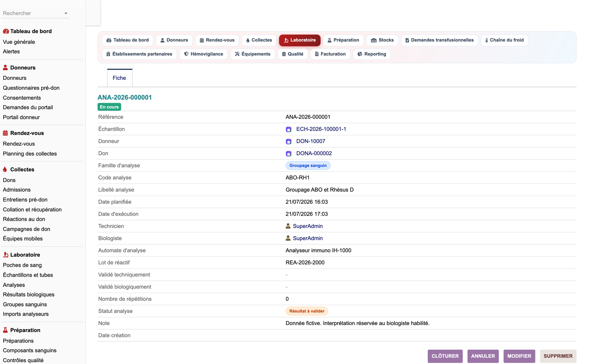Click the MODIFIER button
This screenshot has width=589, height=364.
519,356
